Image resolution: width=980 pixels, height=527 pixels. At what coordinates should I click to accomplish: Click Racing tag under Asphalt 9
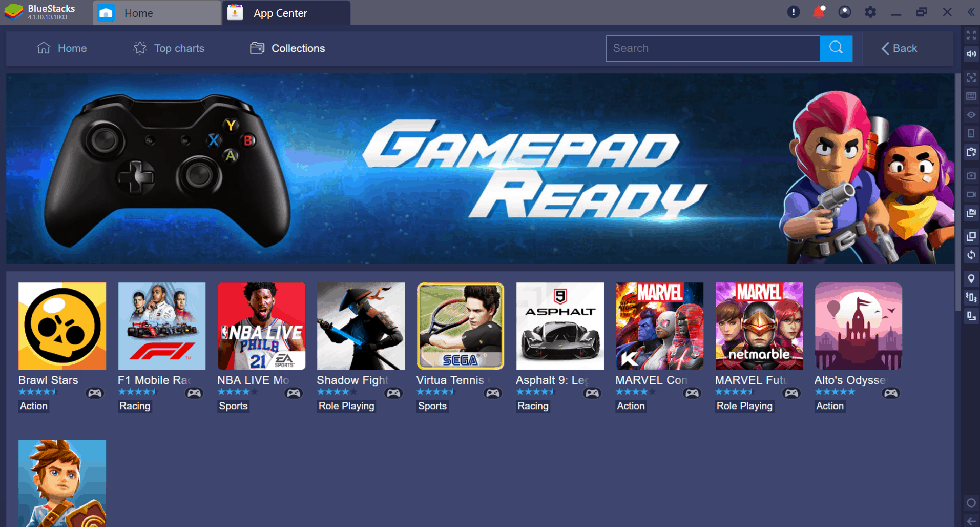pyautogui.click(x=533, y=406)
